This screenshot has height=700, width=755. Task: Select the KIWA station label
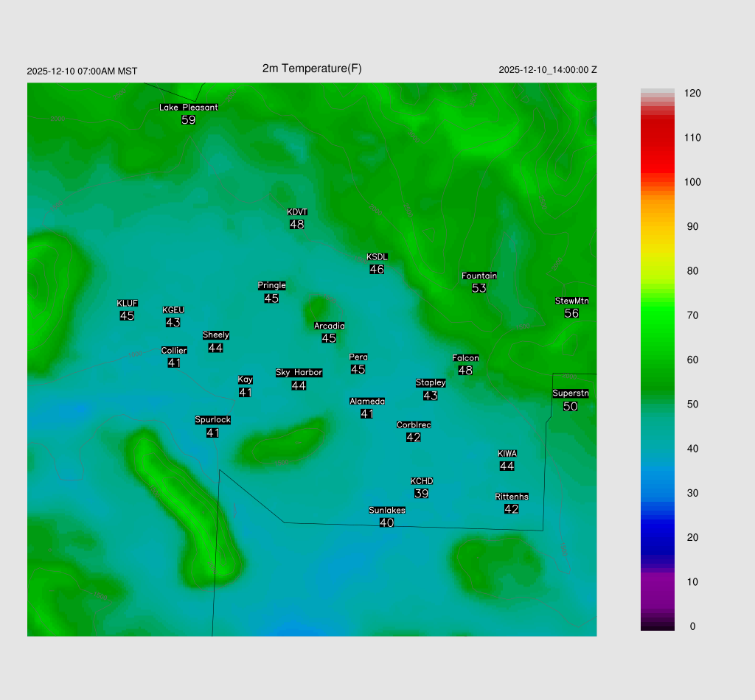(507, 453)
